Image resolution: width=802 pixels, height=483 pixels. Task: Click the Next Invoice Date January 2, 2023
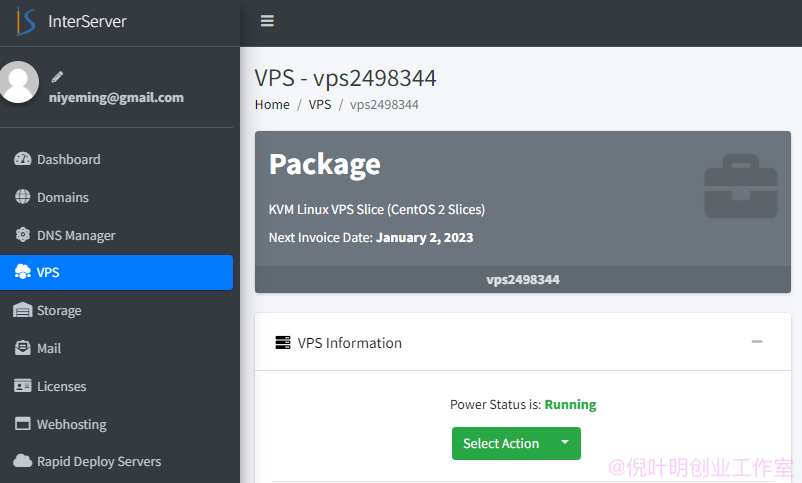click(x=371, y=237)
